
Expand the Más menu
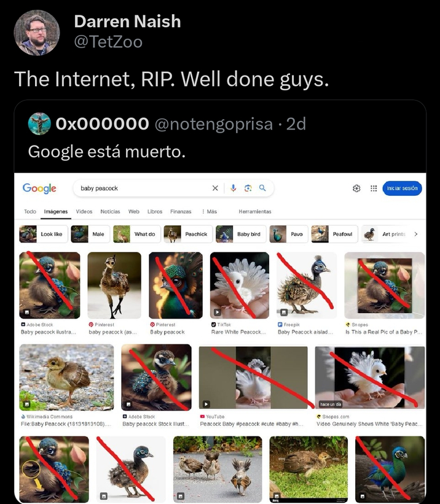210,211
